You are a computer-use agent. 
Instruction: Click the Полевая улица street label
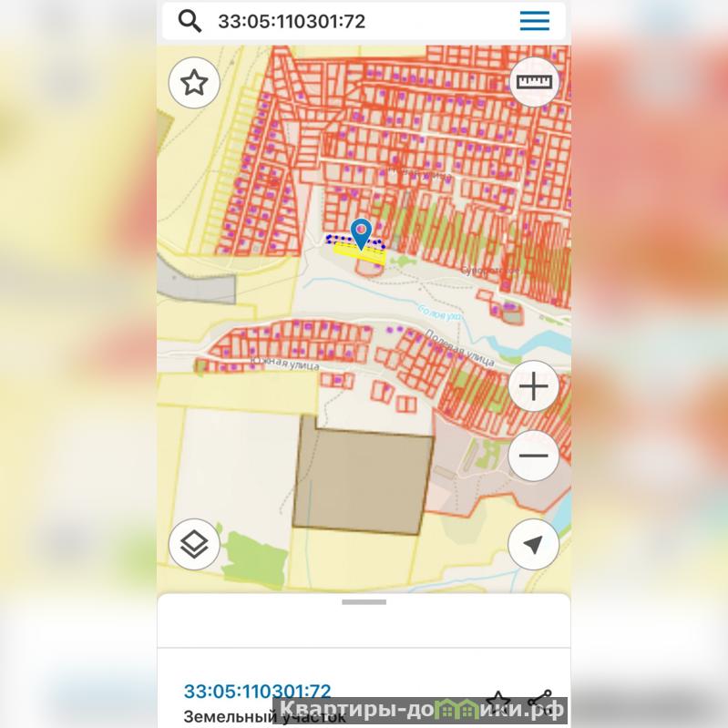click(459, 348)
